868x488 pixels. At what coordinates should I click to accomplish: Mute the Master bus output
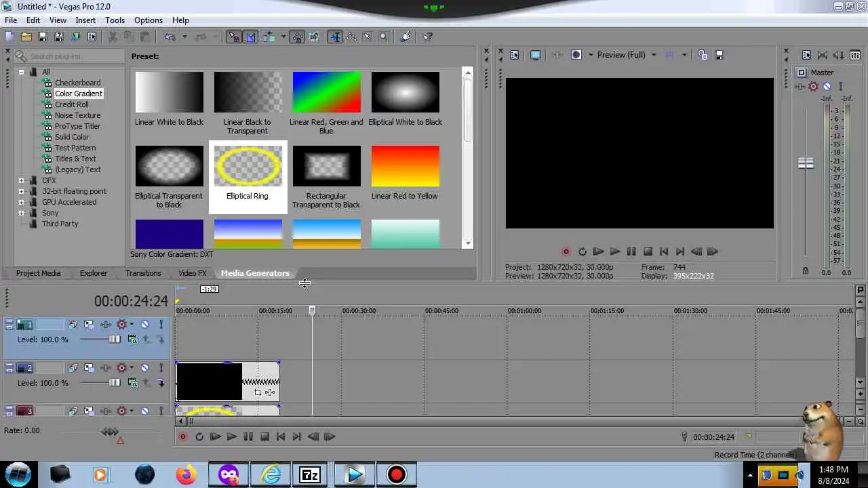[827, 86]
